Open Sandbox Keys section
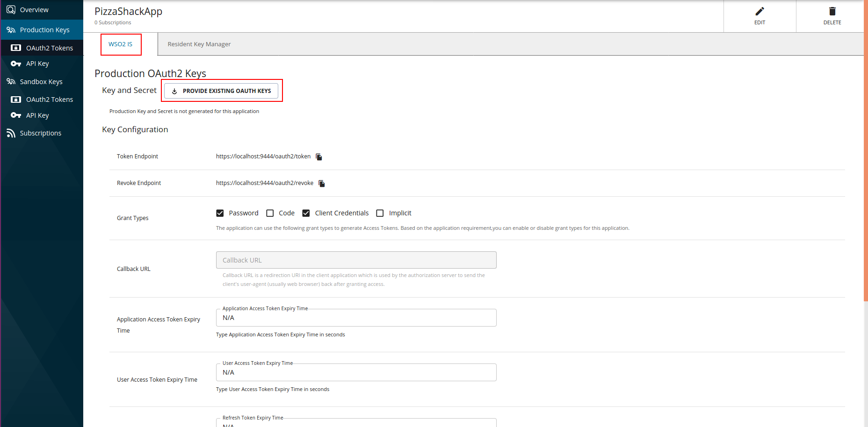Viewport: 868px width, 427px height. [41, 82]
